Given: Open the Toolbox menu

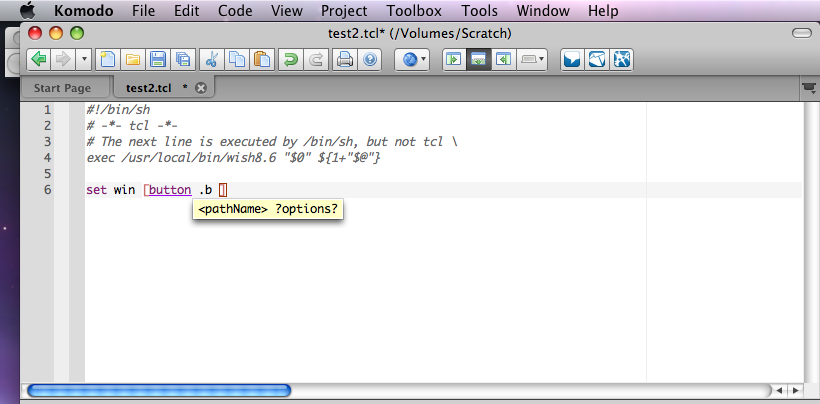Looking at the screenshot, I should 413,11.
